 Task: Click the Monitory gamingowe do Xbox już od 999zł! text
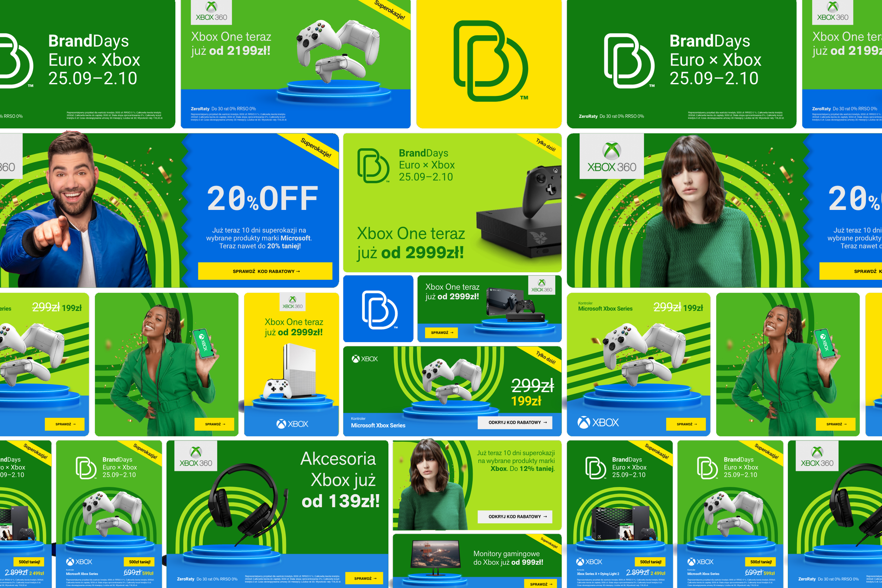point(508,558)
